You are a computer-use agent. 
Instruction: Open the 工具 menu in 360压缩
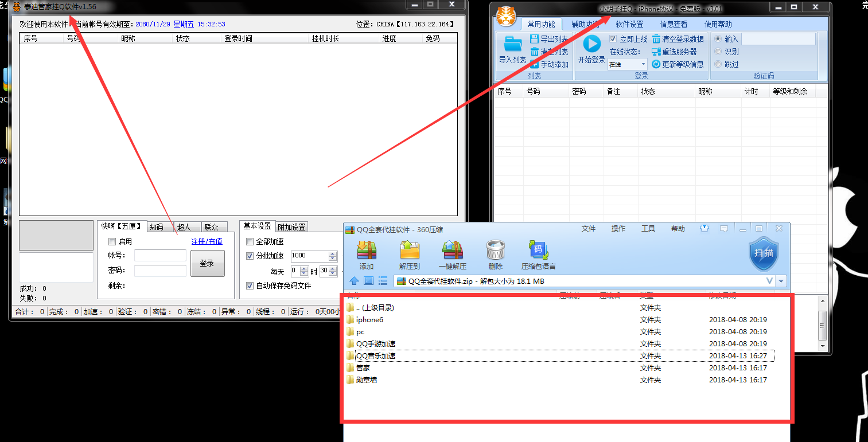pos(648,229)
